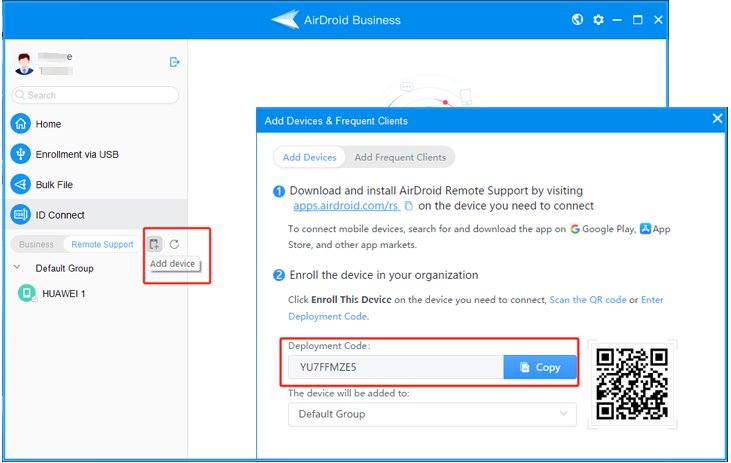This screenshot has height=463, width=731.
Task: Click the Google Play logo icon
Action: click(575, 229)
